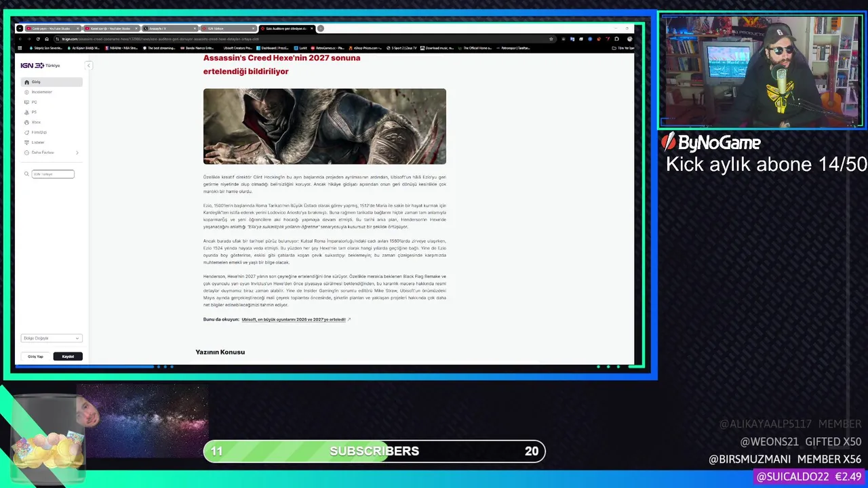
Task: Select the Ezio Auditore geri dönüyor tab
Action: 286,28
